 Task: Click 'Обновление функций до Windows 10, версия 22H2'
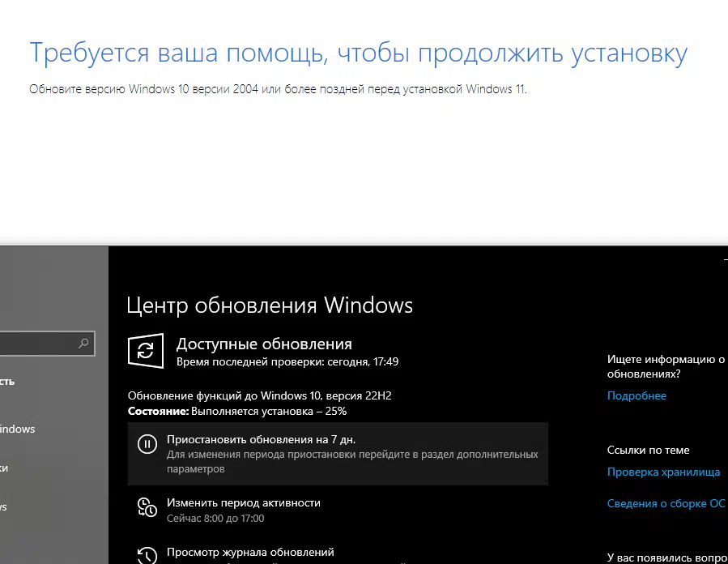coord(259,395)
